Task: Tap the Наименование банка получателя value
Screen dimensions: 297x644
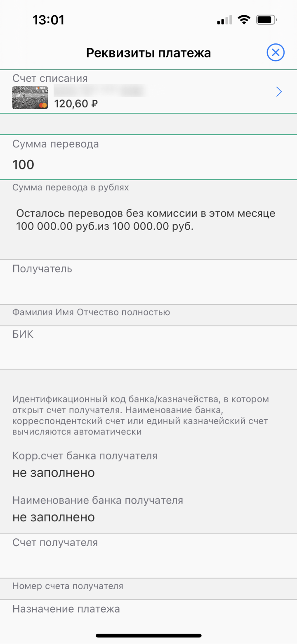Action: (x=54, y=517)
